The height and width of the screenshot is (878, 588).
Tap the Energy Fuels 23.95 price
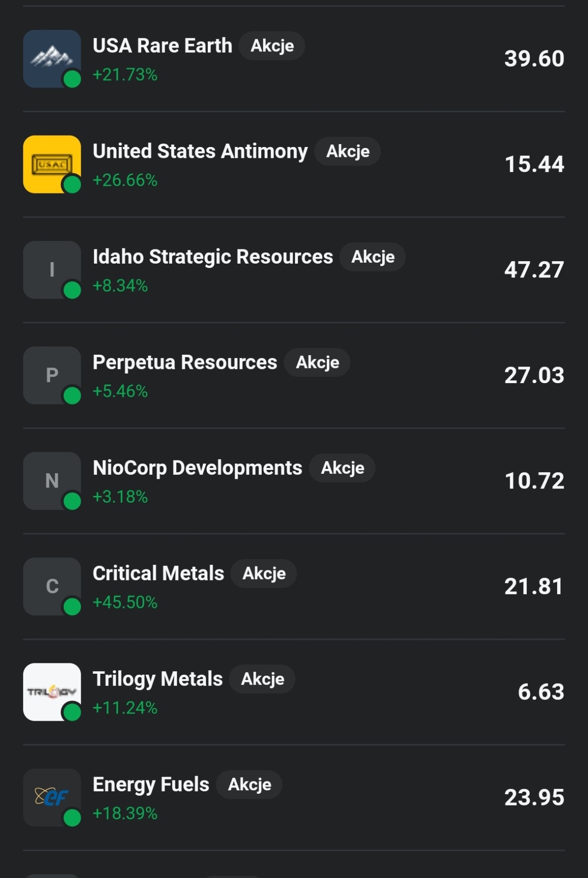coord(534,798)
